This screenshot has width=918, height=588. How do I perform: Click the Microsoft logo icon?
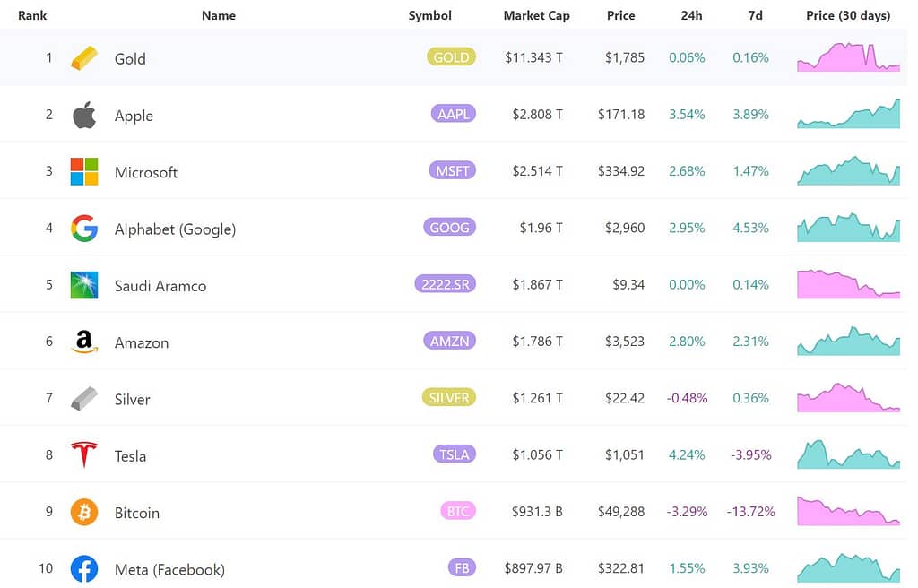[84, 171]
